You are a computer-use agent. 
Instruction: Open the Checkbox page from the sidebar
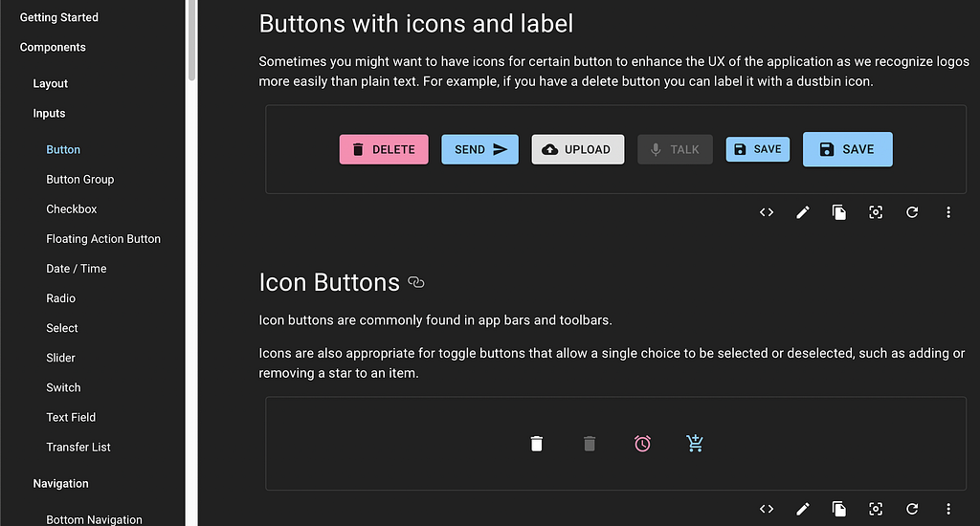tap(72, 208)
